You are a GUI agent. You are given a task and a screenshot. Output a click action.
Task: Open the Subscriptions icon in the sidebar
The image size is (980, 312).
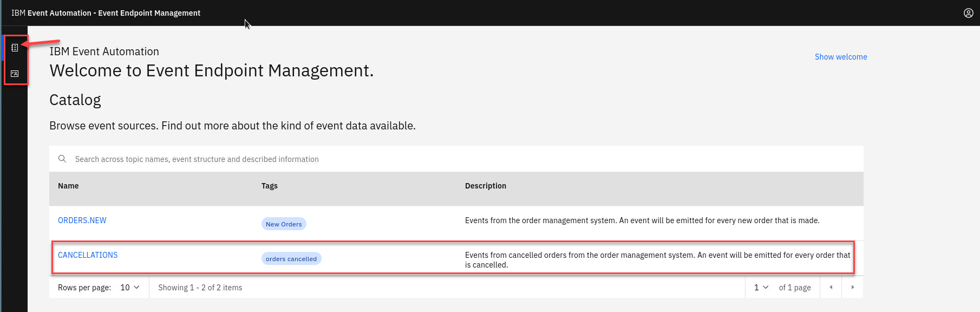pyautogui.click(x=15, y=74)
